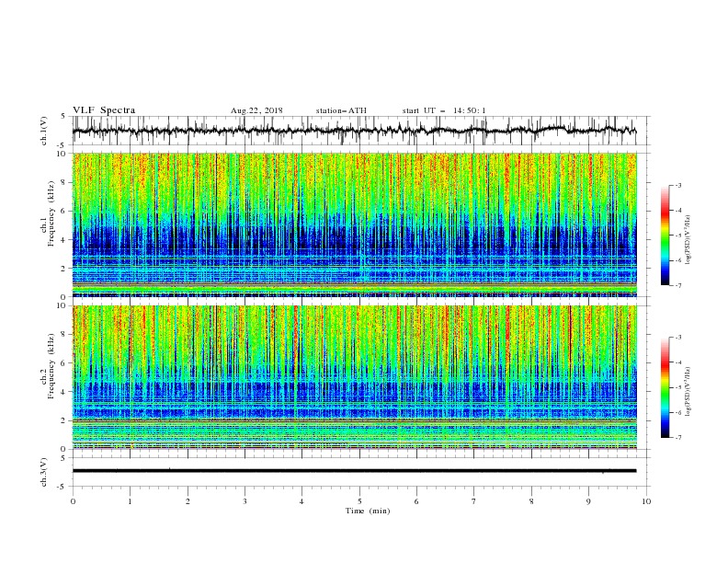This screenshot has width=728, height=563.
Task: Click the "-3" tick on lower color bar
Action: pos(677,338)
